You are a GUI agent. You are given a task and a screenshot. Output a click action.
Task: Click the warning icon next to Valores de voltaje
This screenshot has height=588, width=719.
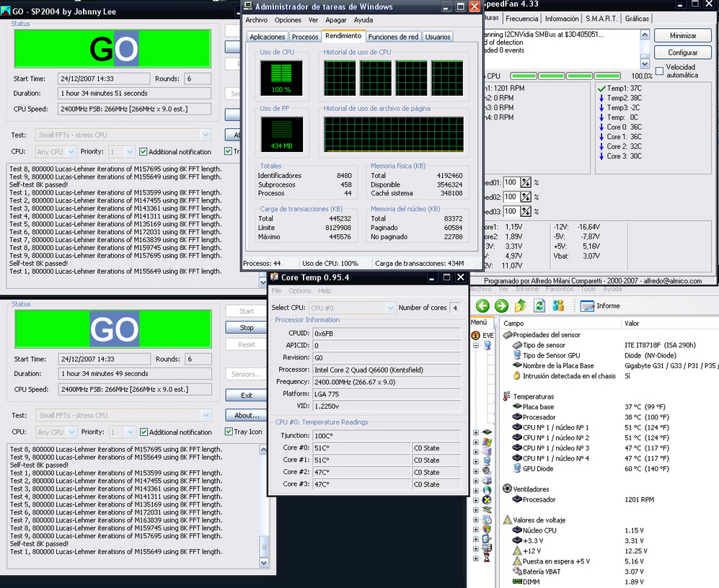point(507,520)
